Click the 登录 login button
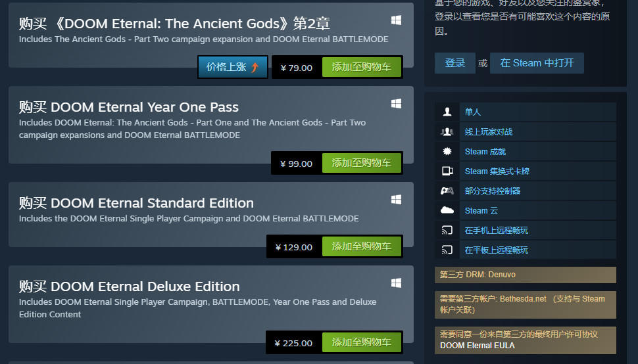This screenshot has height=364, width=638. 455,63
